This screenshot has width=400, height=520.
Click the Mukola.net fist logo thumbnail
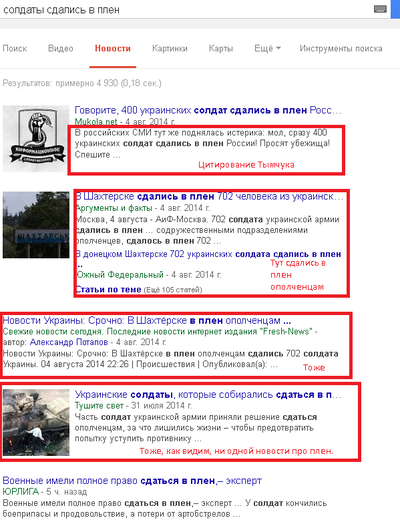tap(36, 139)
